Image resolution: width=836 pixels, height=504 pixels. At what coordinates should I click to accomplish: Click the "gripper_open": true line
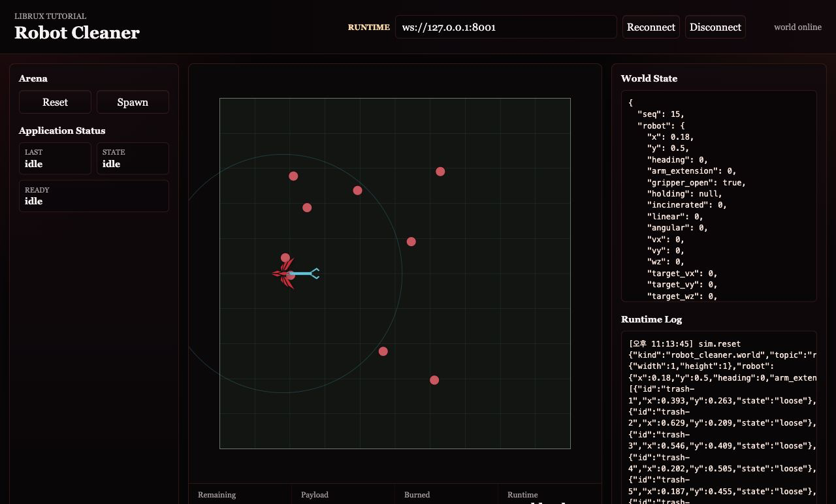[x=696, y=182]
